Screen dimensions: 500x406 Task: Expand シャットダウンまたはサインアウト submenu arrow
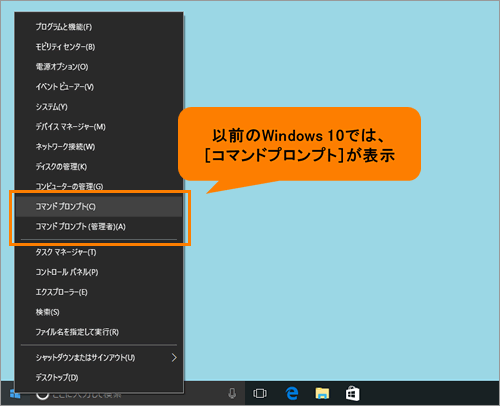[x=174, y=358]
